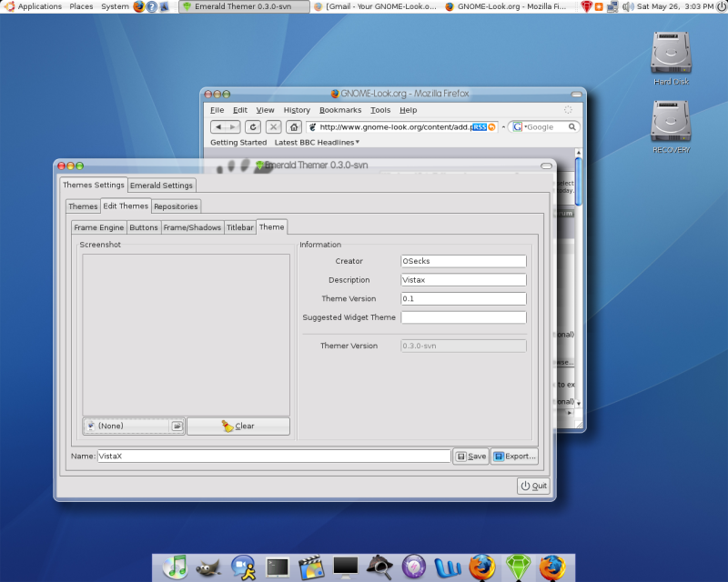Save the VistaX theme
Screen dimensions: 728x582
click(x=470, y=457)
